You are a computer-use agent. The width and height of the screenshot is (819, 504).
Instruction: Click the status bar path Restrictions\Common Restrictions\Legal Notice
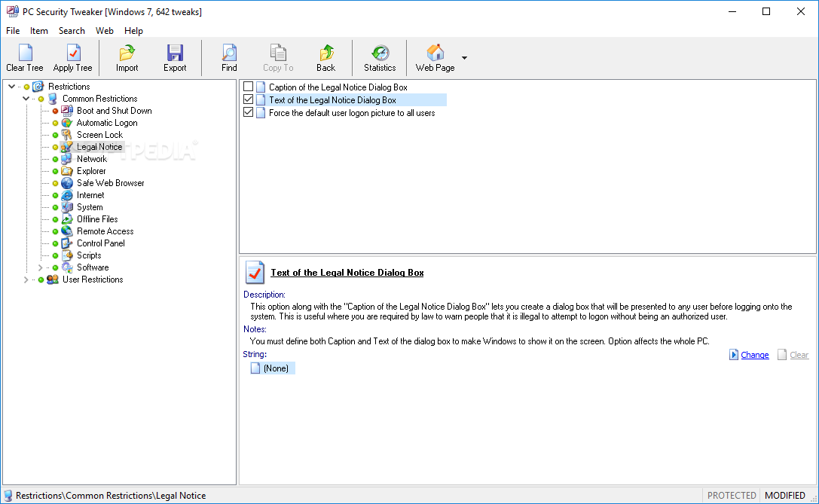111,496
